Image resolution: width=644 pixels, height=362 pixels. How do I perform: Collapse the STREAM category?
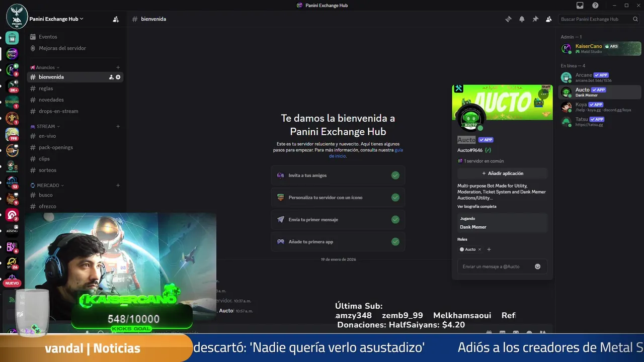pos(45,127)
